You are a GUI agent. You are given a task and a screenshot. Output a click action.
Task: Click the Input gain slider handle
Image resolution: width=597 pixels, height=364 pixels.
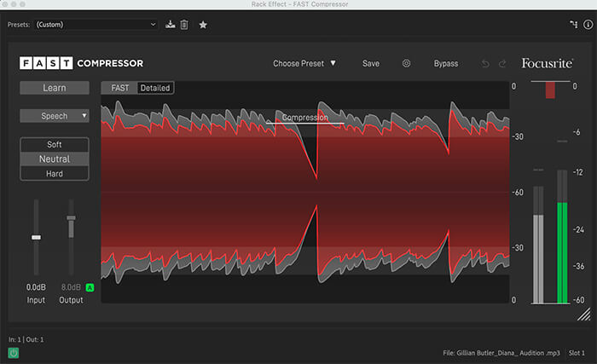click(x=36, y=237)
